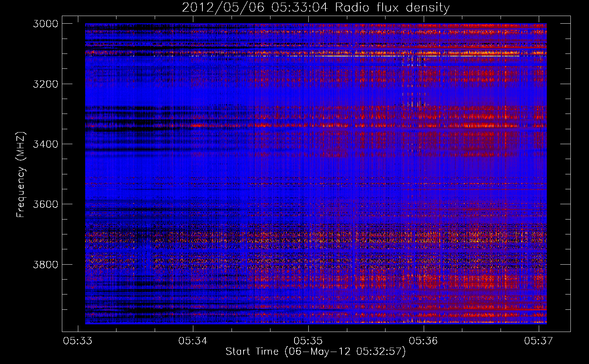Viewport: 589px width, 364px height.
Task: Click the 3200 frequency tick label
Action: (46, 84)
